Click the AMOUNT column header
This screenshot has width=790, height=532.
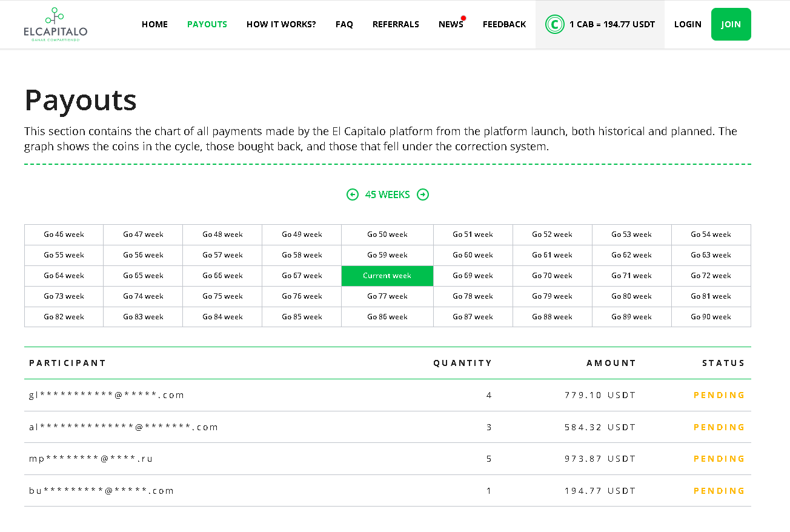[x=611, y=363]
